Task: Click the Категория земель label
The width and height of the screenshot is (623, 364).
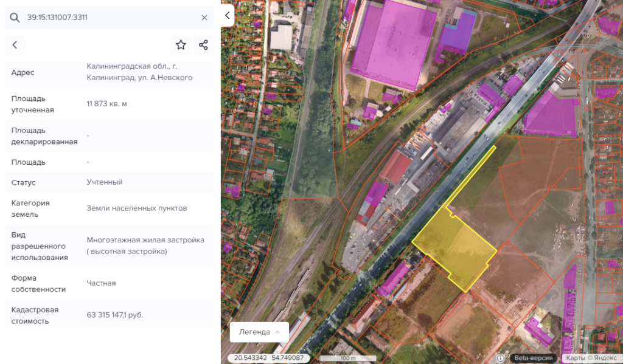Action: (x=30, y=208)
